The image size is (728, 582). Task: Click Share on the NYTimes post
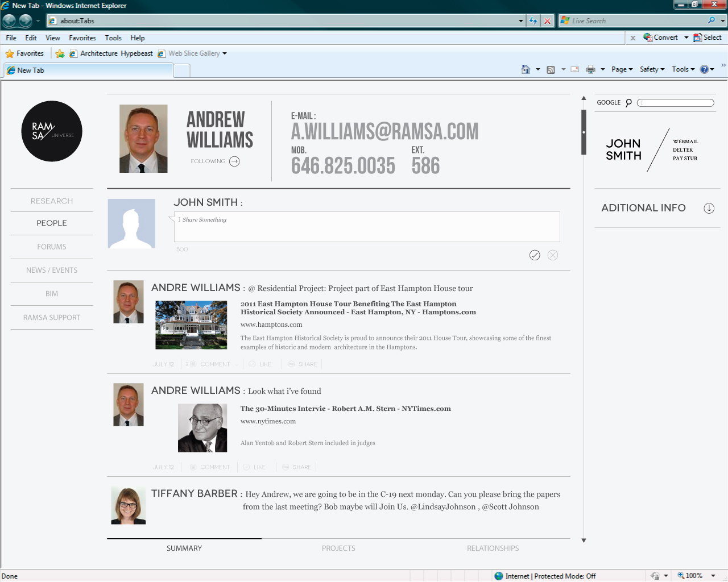coord(296,467)
